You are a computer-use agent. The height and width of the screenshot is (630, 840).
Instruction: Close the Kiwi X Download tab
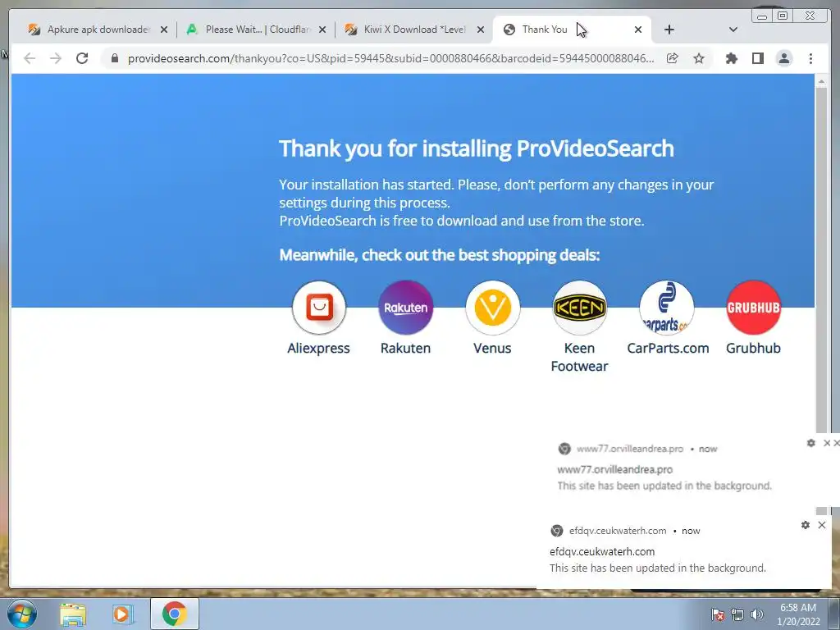coord(481,30)
